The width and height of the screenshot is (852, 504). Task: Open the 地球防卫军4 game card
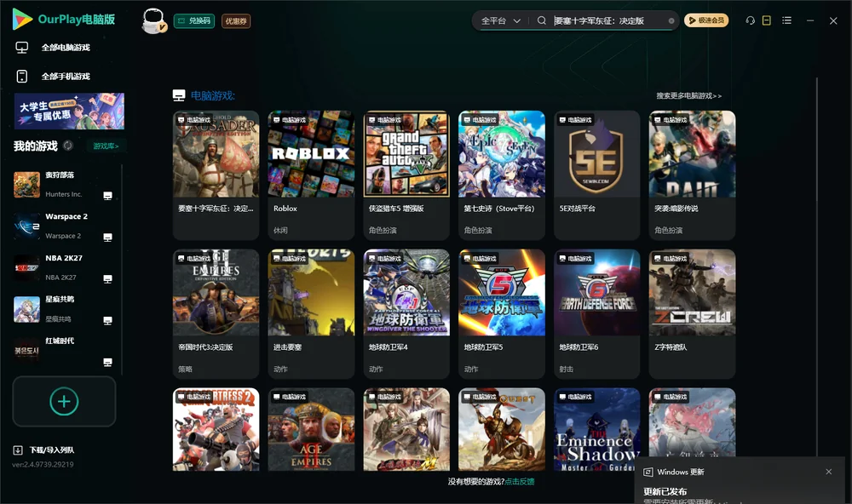pyautogui.click(x=406, y=314)
